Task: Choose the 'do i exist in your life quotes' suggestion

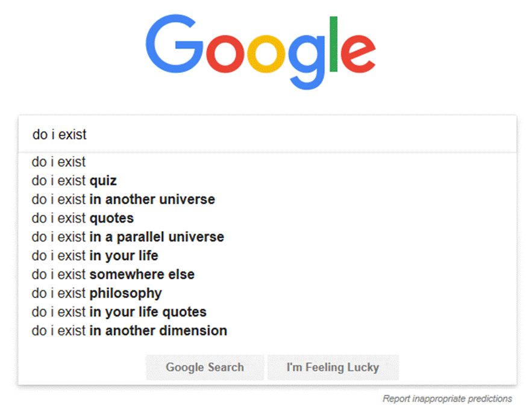Action: pos(119,312)
